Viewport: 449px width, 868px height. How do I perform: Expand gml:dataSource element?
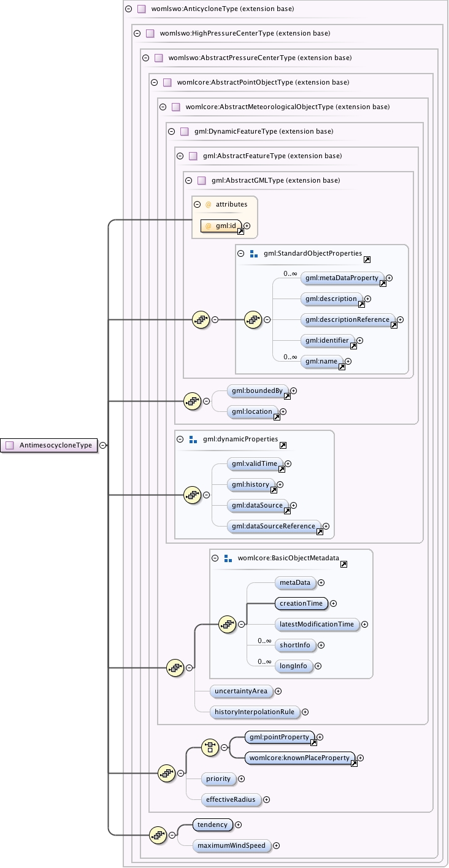pyautogui.click(x=294, y=505)
